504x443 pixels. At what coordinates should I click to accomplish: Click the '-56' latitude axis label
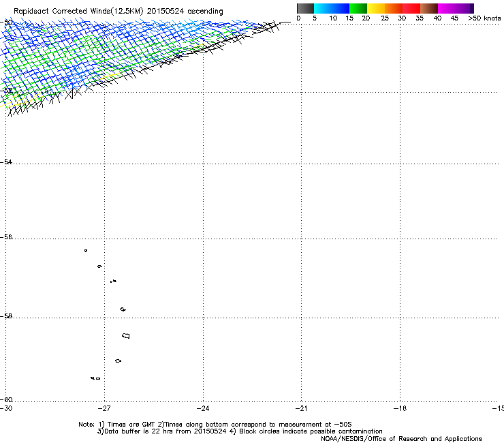[x=6, y=237]
